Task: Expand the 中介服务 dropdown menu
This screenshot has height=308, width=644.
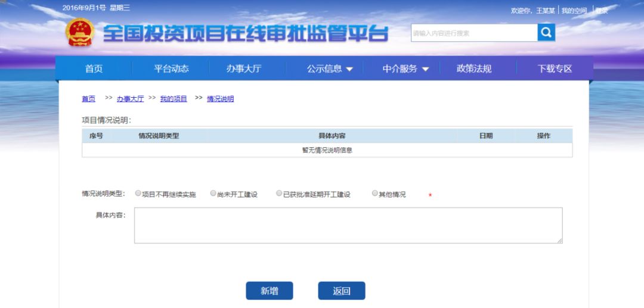Action: pos(405,69)
